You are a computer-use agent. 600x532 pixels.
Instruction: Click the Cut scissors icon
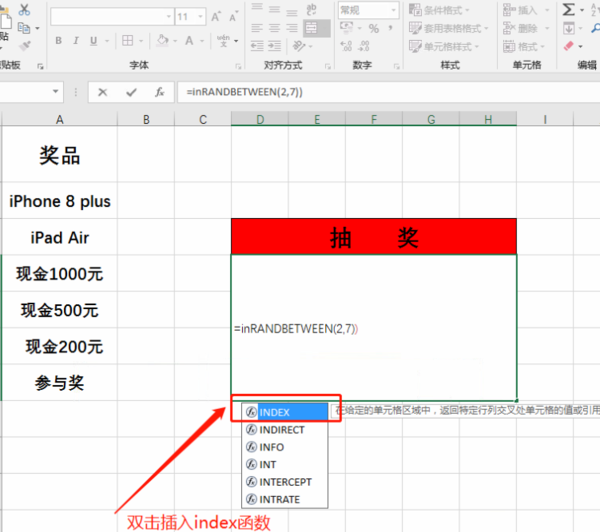point(24,10)
